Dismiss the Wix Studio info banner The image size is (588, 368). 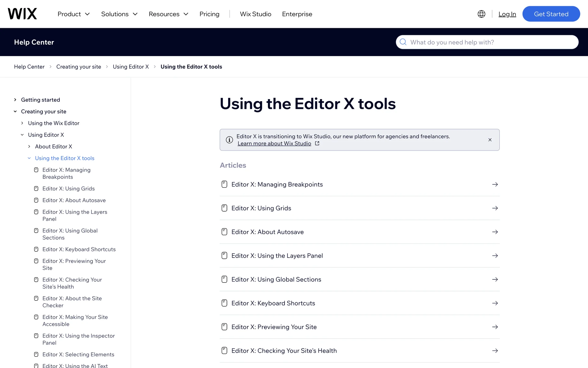[x=490, y=140]
